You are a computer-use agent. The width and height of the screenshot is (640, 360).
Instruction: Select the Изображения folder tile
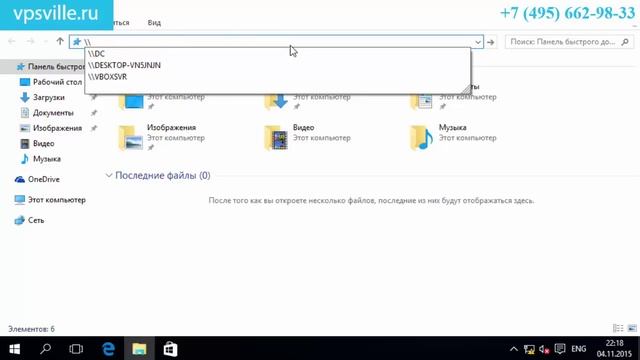162,137
